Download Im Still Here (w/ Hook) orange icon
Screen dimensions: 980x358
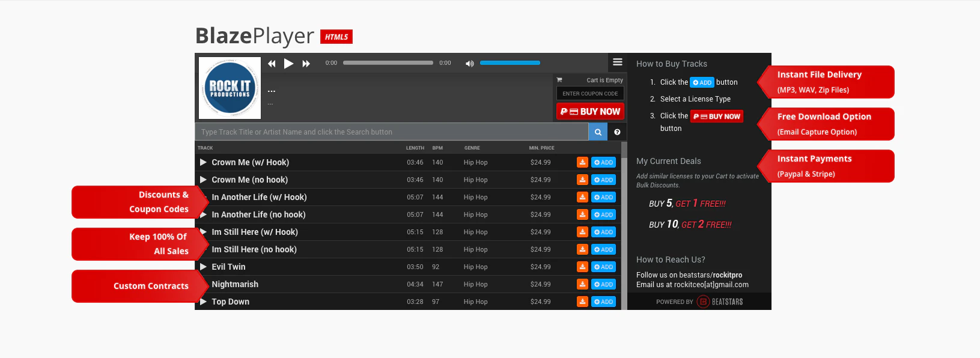click(582, 232)
